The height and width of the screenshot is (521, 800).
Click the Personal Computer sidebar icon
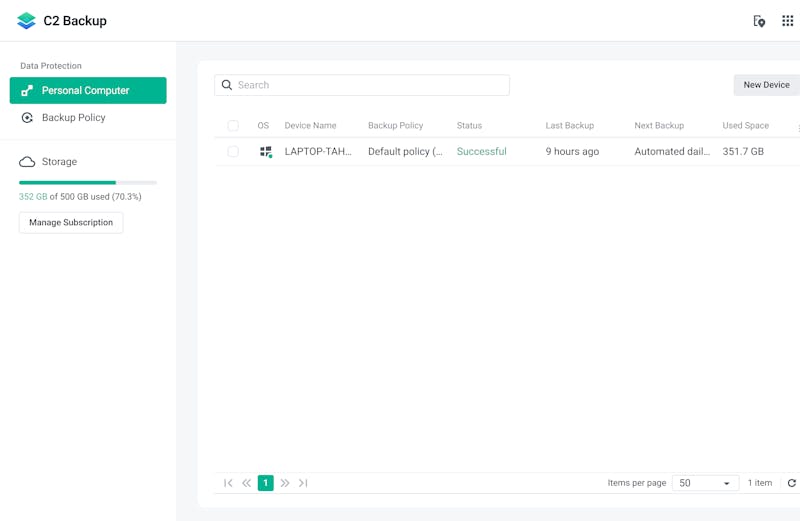coord(27,91)
